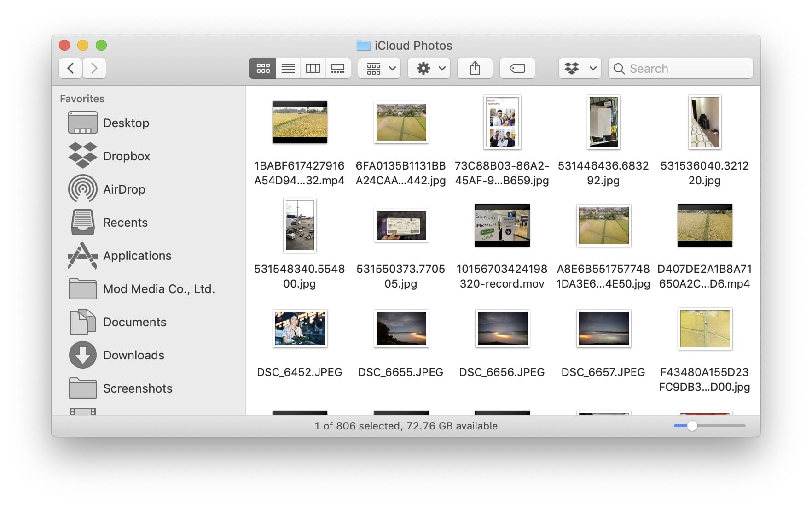Open the Share menu
The height and width of the screenshot is (505, 812).
(x=475, y=68)
